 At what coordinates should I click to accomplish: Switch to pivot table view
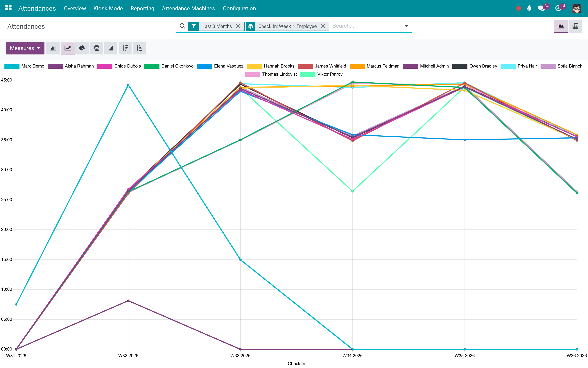pos(575,26)
